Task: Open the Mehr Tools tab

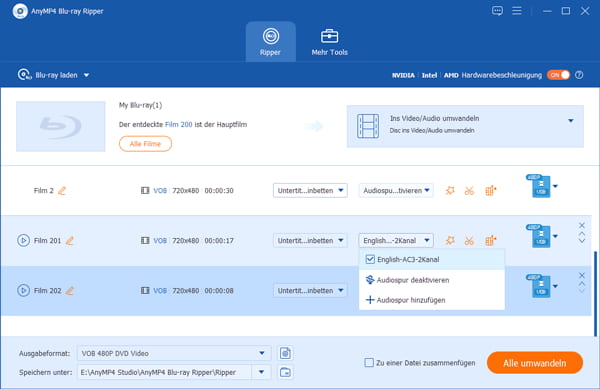Action: (329, 42)
